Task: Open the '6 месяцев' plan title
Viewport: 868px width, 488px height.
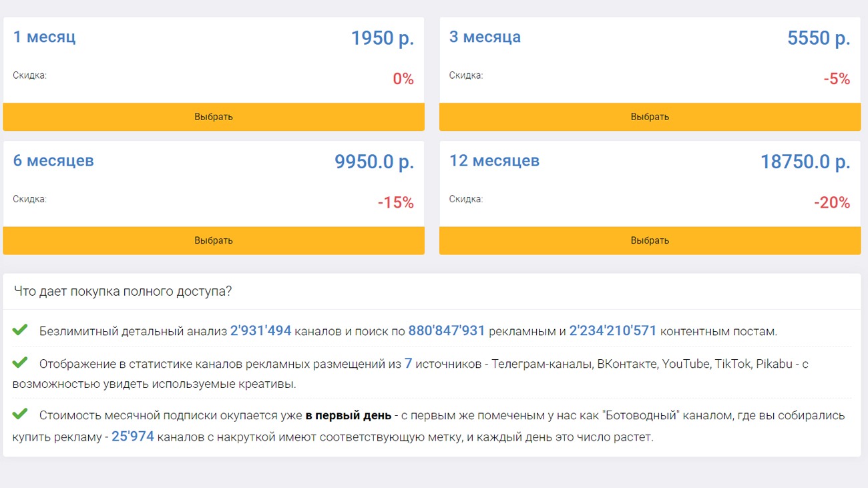Action: click(53, 161)
